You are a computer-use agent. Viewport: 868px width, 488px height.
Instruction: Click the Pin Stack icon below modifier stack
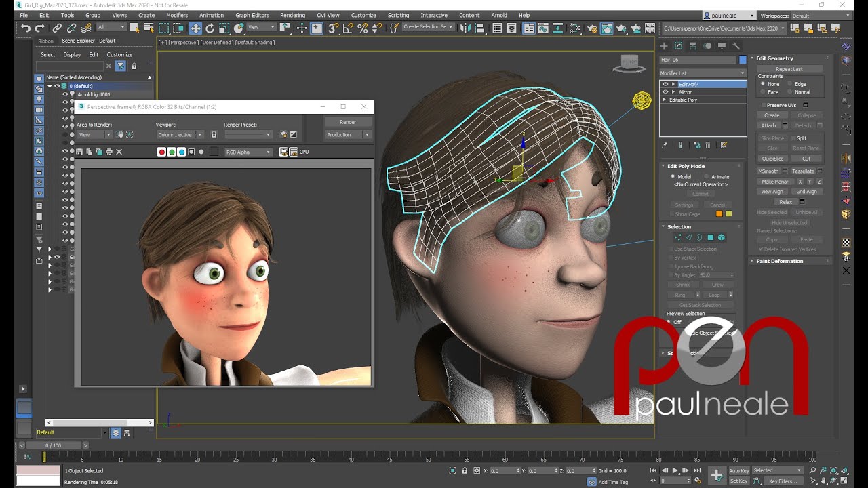coord(665,145)
